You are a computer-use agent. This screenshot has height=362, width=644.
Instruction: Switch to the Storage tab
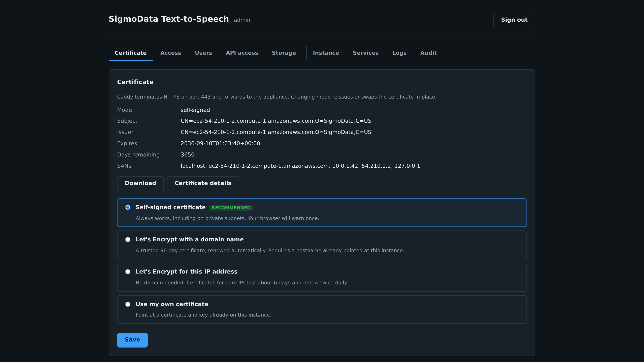(284, 53)
